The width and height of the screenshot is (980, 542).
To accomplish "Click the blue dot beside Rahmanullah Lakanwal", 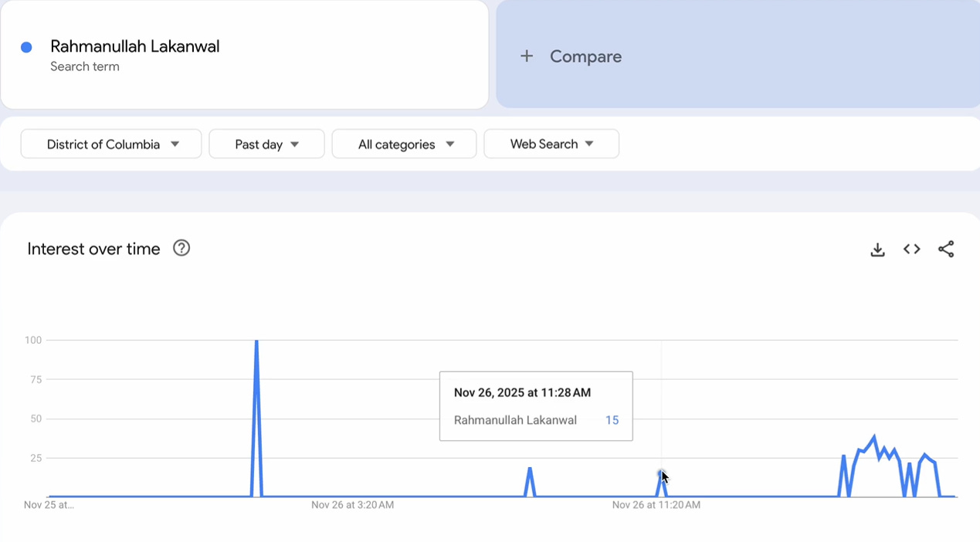I will pyautogui.click(x=26, y=47).
